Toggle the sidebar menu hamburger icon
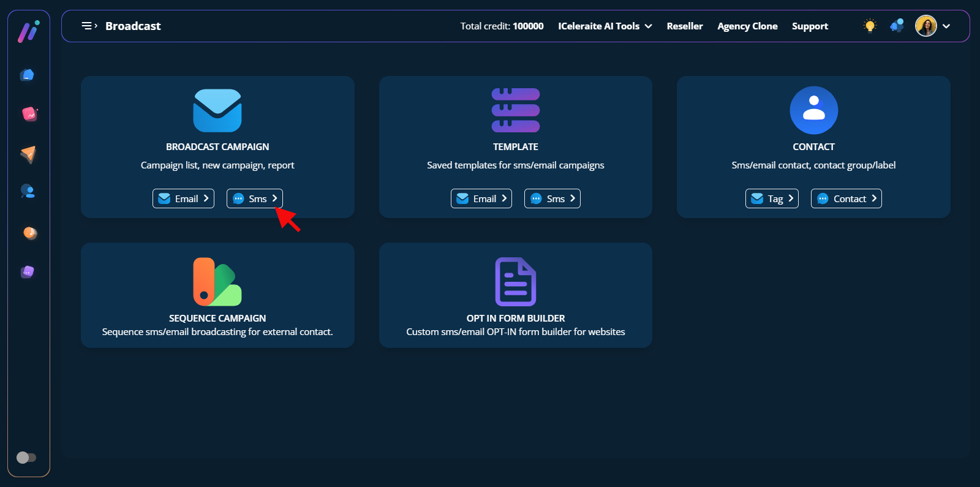This screenshot has height=487, width=980. 89,26
